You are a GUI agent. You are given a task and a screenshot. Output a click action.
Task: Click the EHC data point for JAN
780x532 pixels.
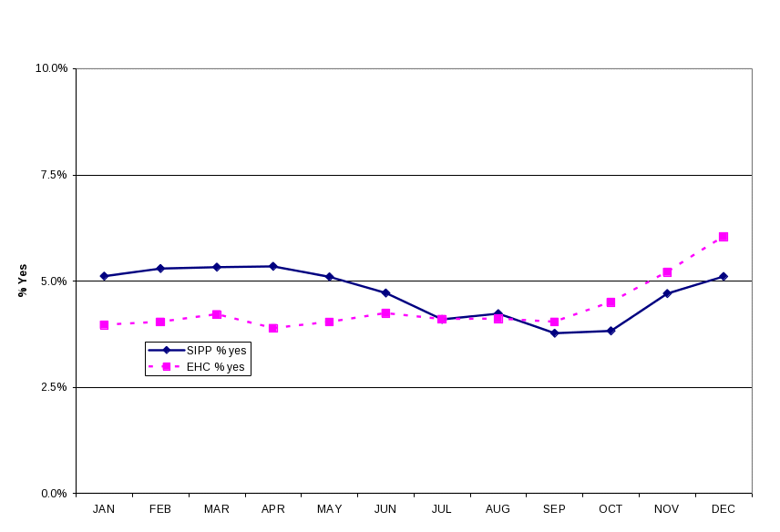[104, 325]
